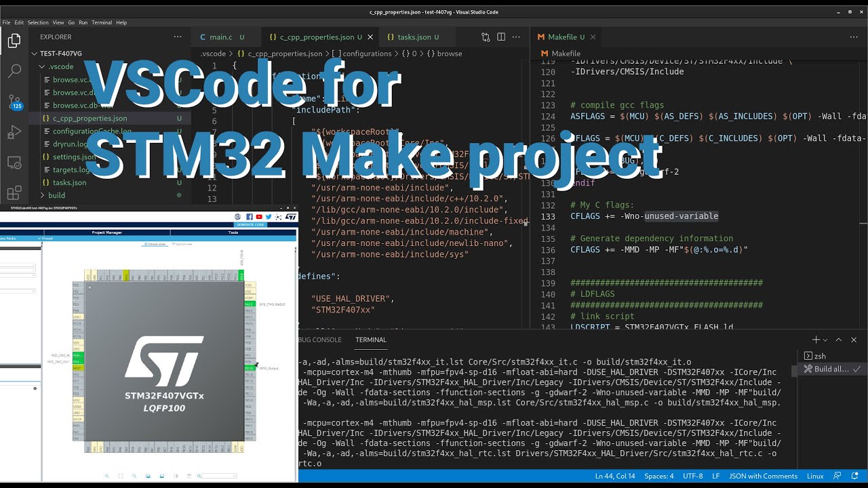This screenshot has width=868, height=488.
Task: Select the zsh terminal
Action: point(831,356)
